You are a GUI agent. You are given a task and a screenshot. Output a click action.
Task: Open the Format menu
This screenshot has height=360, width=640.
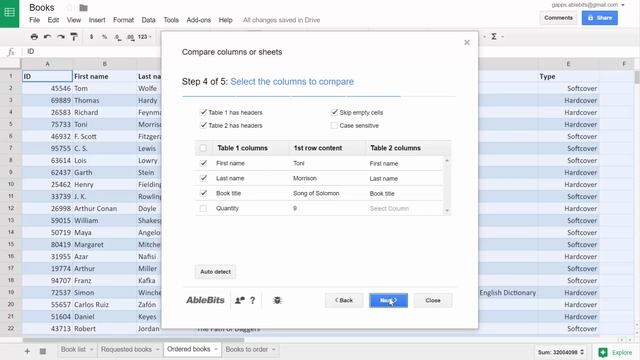pos(123,20)
